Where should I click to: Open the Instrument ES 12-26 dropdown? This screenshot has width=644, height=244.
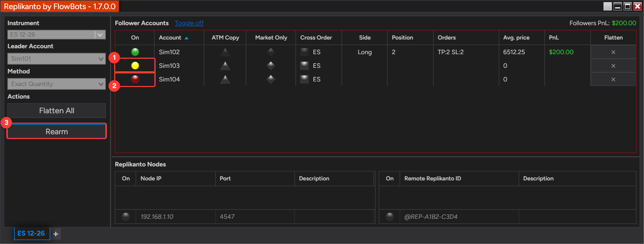pyautogui.click(x=57, y=35)
